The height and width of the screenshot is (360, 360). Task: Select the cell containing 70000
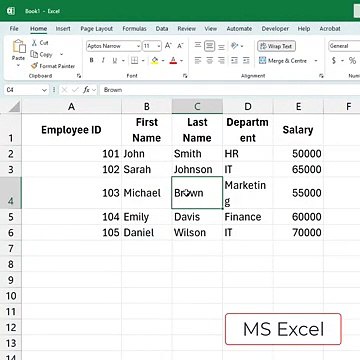pos(298,232)
